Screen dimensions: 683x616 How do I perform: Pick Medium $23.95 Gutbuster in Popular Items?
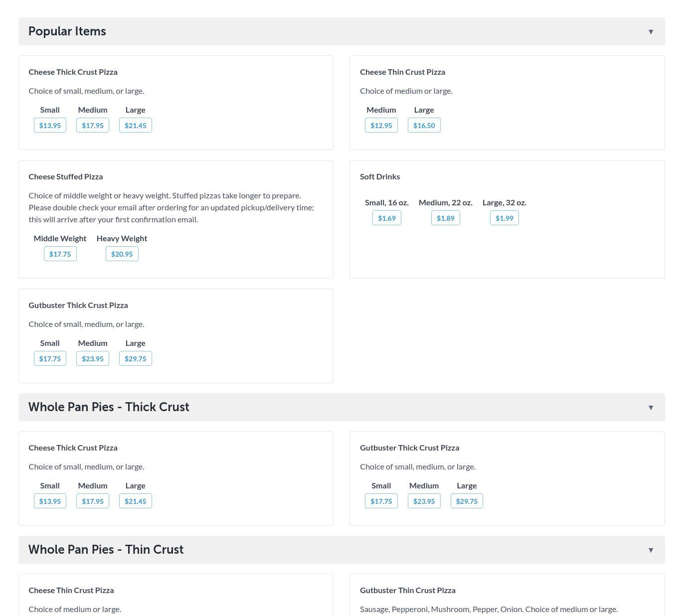point(93,359)
